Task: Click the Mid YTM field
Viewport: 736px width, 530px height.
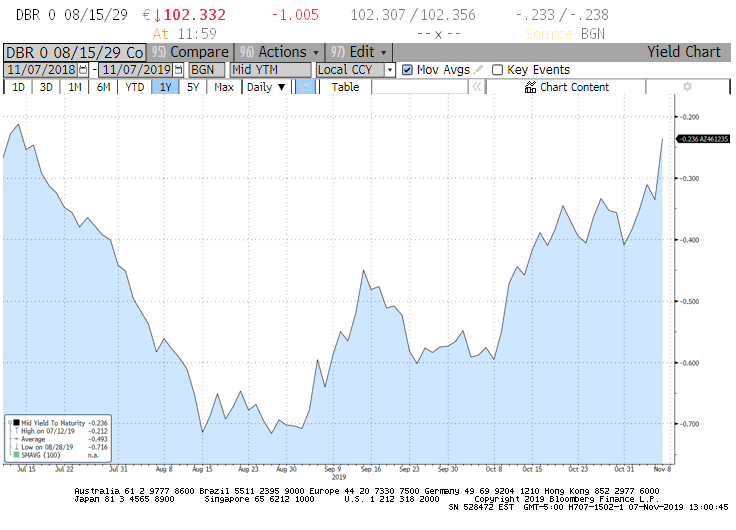Action: pos(268,70)
